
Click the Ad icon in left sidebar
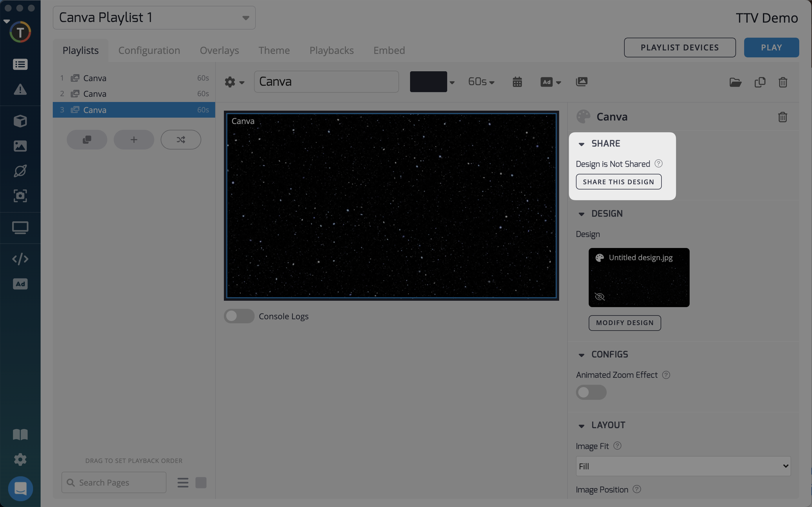[x=20, y=284]
